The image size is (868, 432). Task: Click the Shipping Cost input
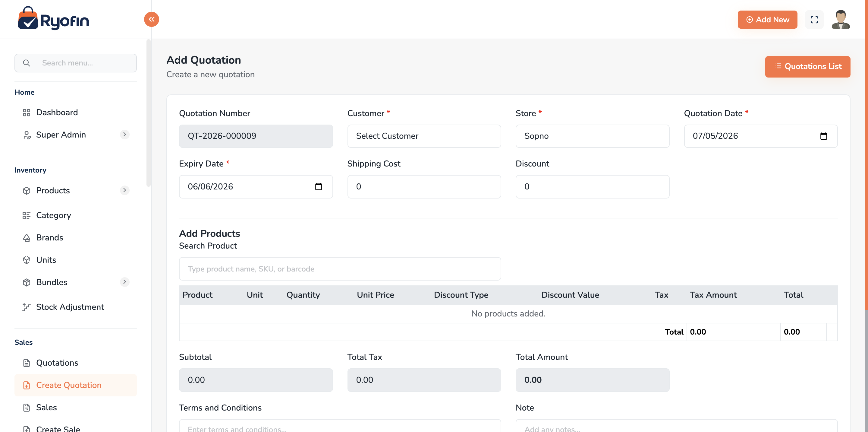[424, 186]
